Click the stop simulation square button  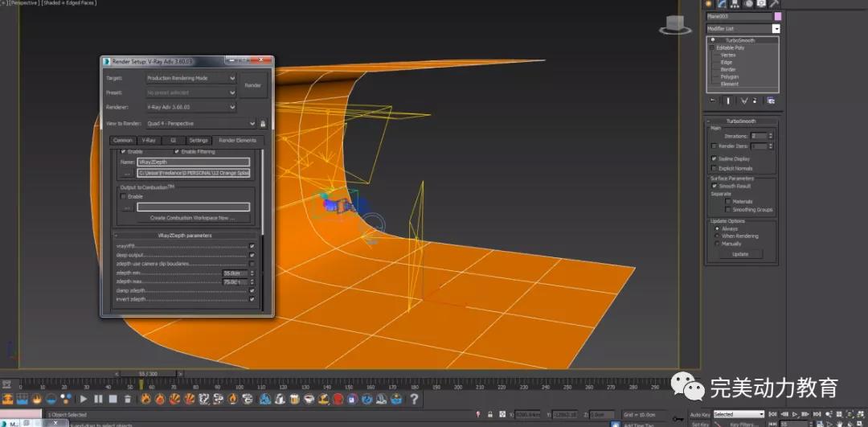[113, 399]
